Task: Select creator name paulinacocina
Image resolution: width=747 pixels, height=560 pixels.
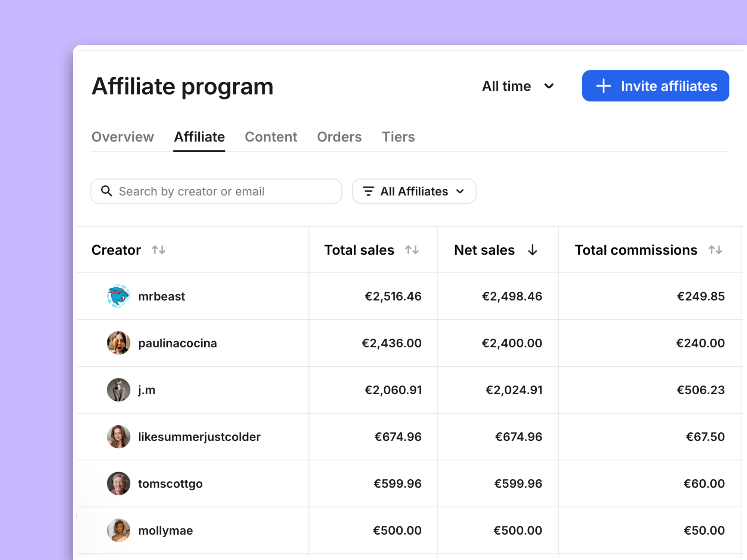Action: tap(177, 343)
